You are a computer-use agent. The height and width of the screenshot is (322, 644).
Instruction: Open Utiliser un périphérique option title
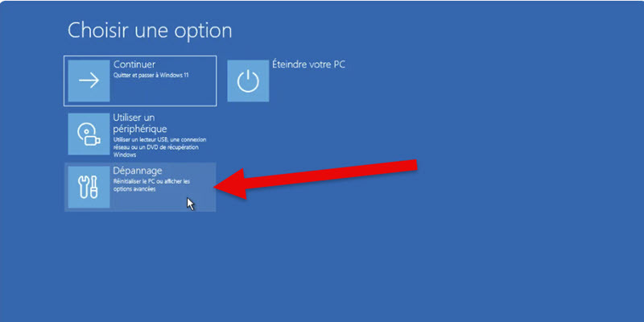click(x=140, y=123)
